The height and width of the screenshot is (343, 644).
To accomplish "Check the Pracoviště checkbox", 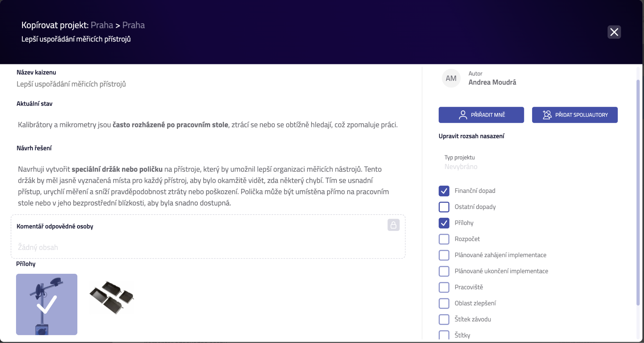I will 444,287.
